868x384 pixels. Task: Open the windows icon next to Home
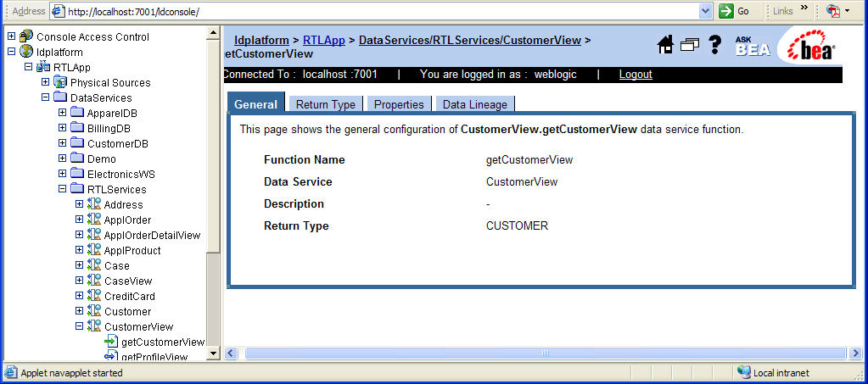coord(690,45)
